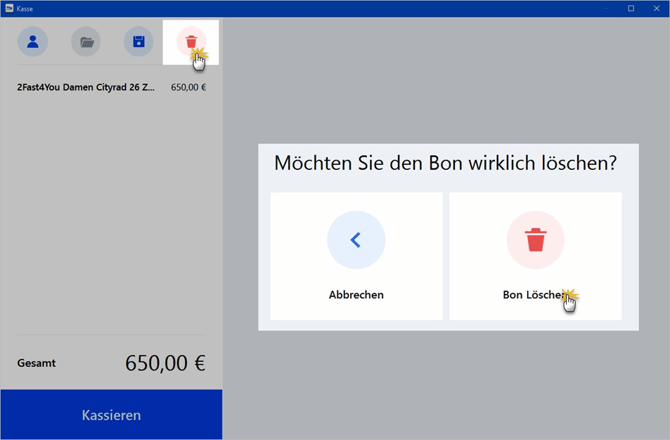Click the red trash circle in dialog
Image resolution: width=670 pixels, height=440 pixels.
[x=536, y=240]
